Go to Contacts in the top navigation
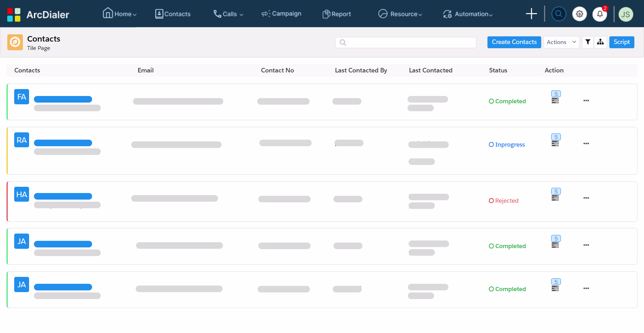The image size is (644, 333). (173, 14)
